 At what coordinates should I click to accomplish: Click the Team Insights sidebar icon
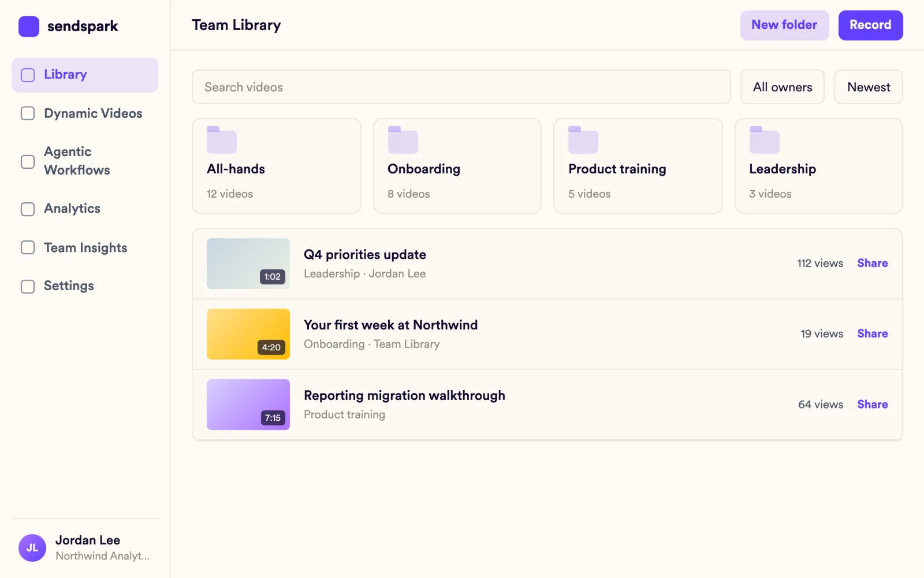(28, 247)
